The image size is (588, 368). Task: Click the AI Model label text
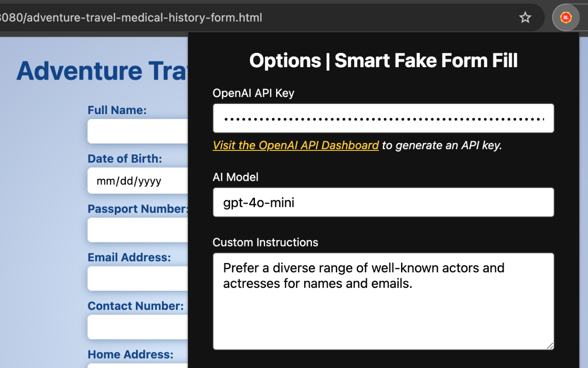[x=235, y=177]
